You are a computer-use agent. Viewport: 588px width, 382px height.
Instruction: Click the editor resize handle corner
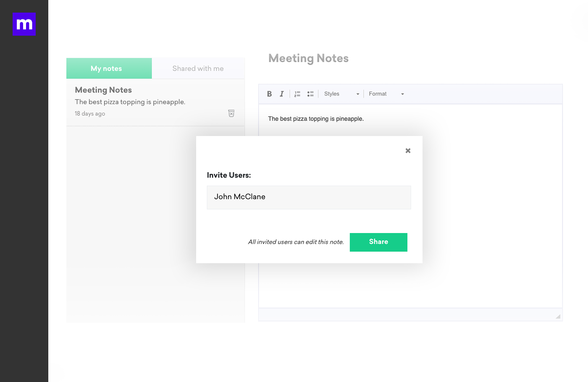[558, 317]
